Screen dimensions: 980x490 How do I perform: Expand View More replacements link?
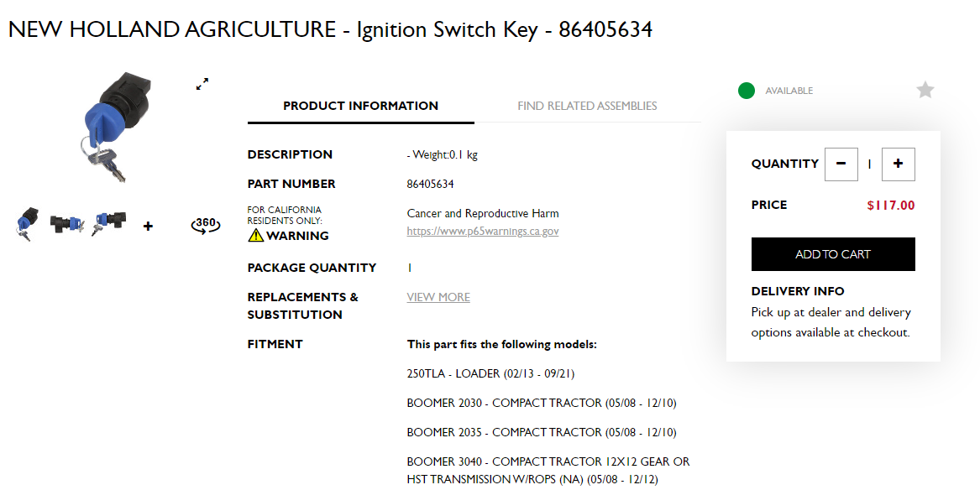(x=438, y=297)
